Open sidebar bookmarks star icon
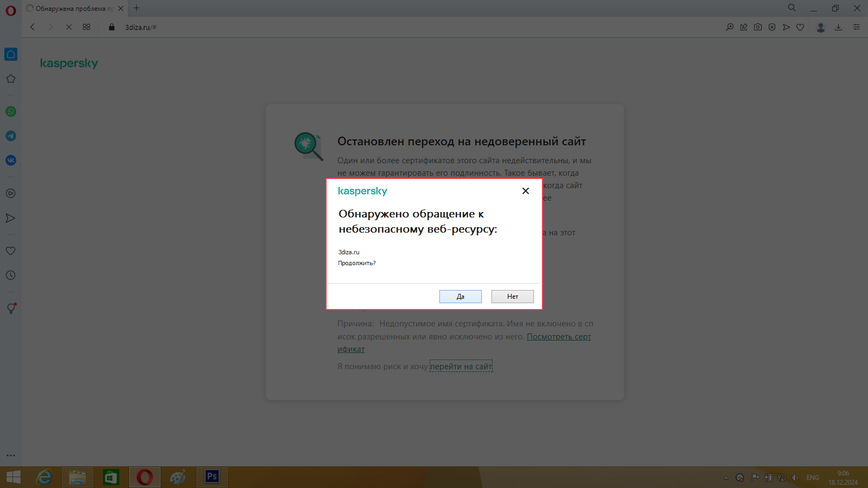 [x=11, y=79]
